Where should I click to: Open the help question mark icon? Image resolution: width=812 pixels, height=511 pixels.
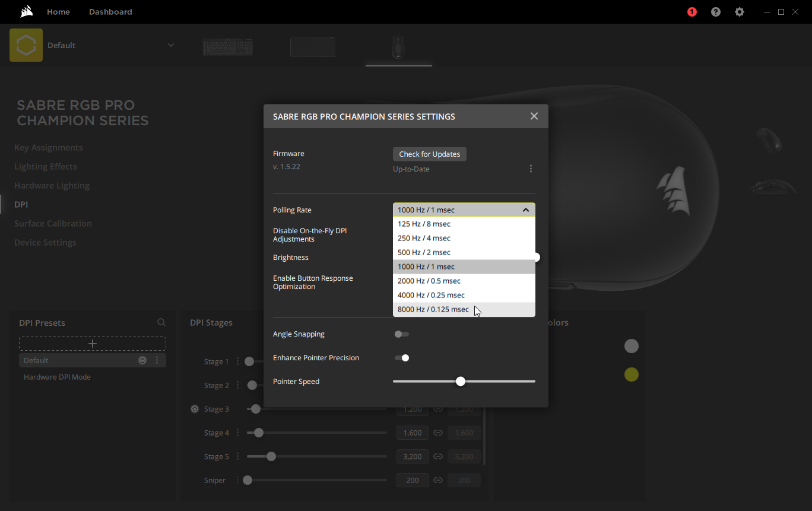coord(716,12)
